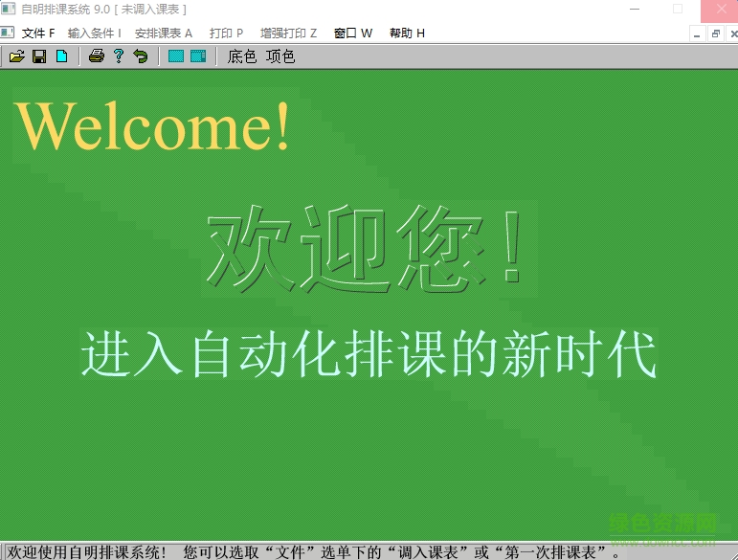The height and width of the screenshot is (560, 738).
Task: Click the printer icon in toolbar
Action: click(x=96, y=56)
